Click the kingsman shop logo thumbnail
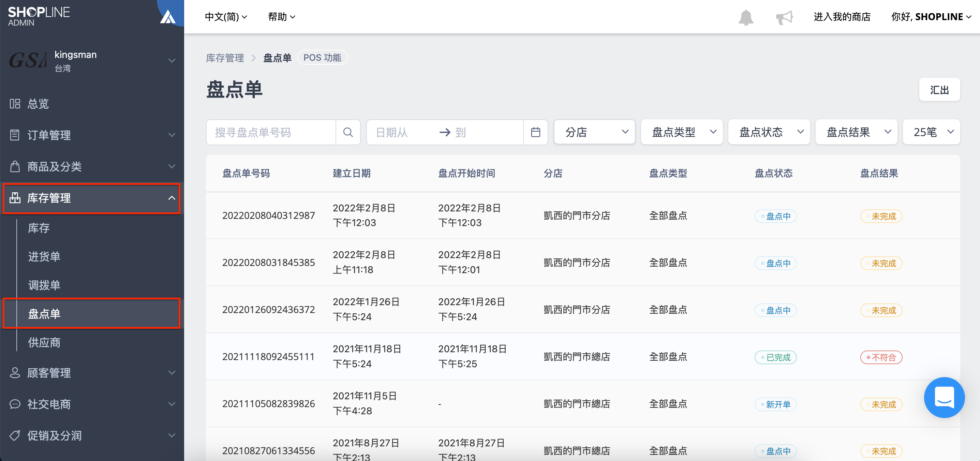The image size is (980, 461). pyautogui.click(x=27, y=60)
